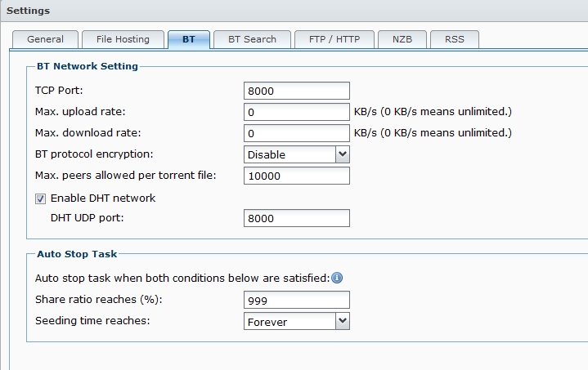Switch to the NZB tab
This screenshot has height=370, width=588.
click(402, 39)
